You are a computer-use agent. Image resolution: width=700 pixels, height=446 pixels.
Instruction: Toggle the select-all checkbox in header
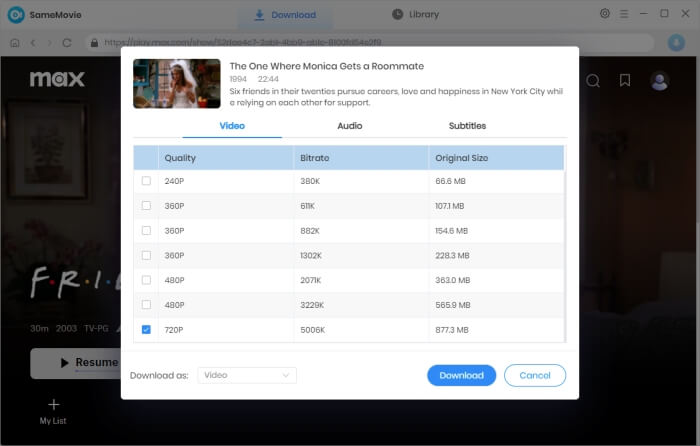tap(146, 158)
